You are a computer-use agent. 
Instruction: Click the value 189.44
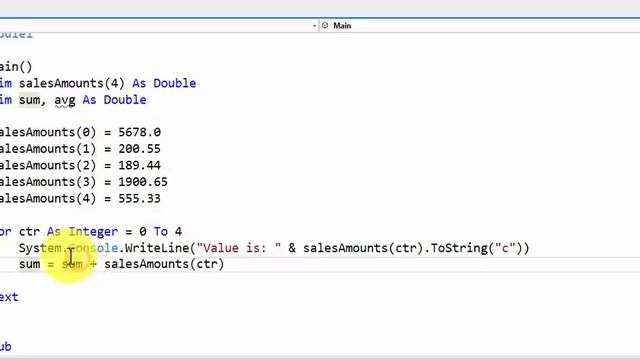point(140,166)
